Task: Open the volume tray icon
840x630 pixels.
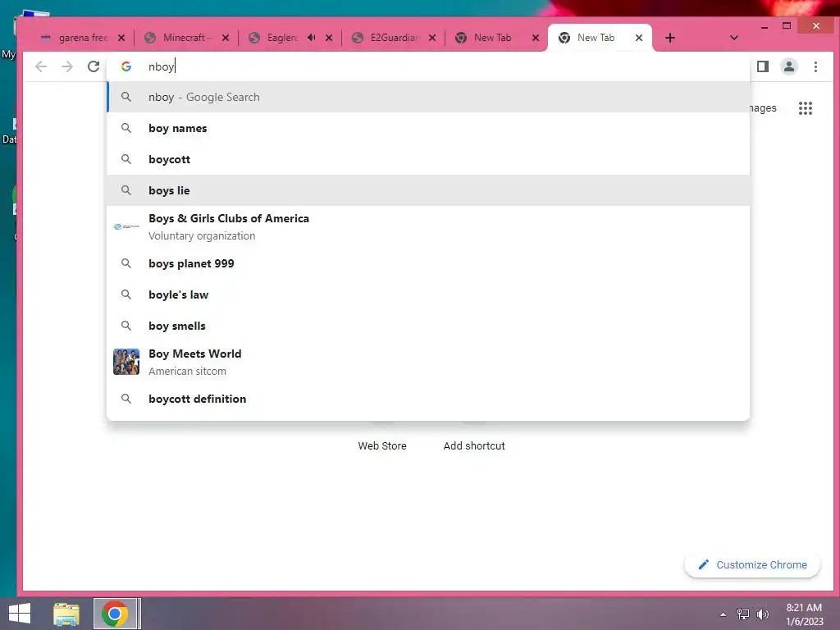Action: [763, 614]
